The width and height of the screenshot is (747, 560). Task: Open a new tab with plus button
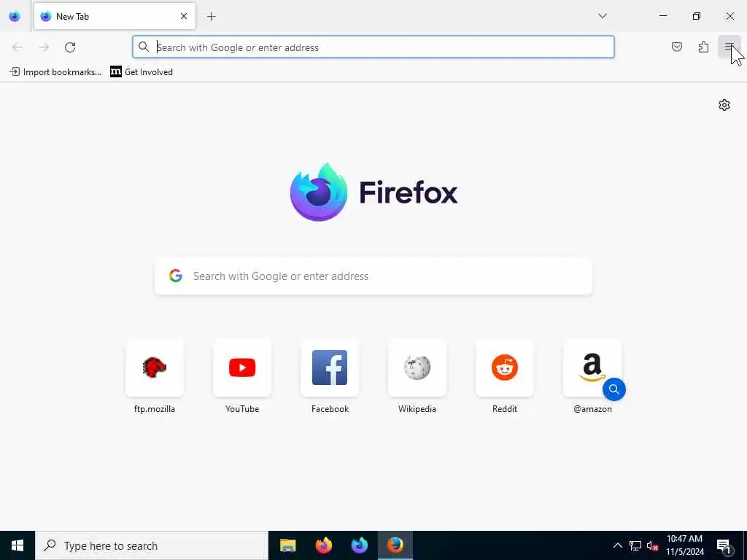pyautogui.click(x=212, y=17)
